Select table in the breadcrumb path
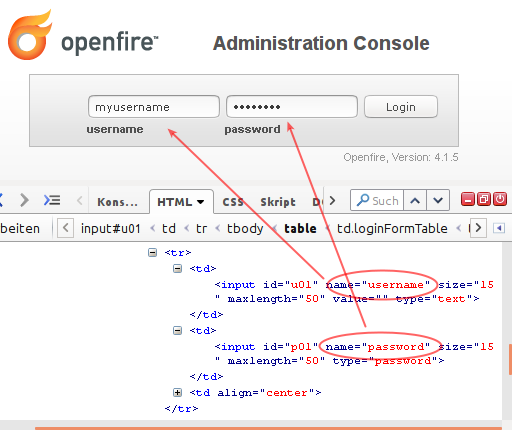 coord(300,228)
